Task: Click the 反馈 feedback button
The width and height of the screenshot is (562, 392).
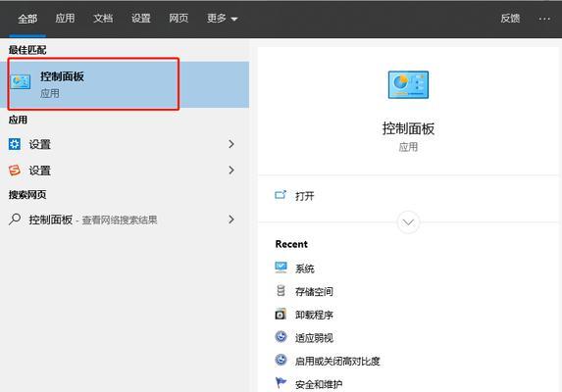Action: coord(510,19)
